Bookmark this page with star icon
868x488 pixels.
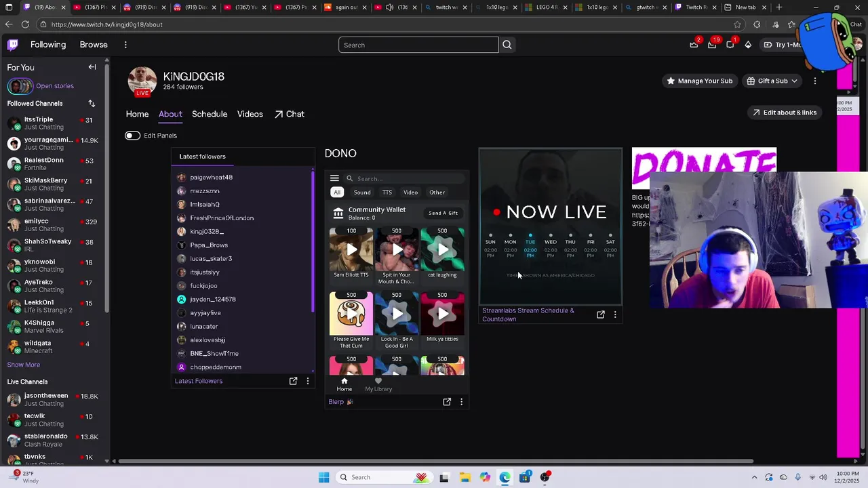click(x=737, y=24)
